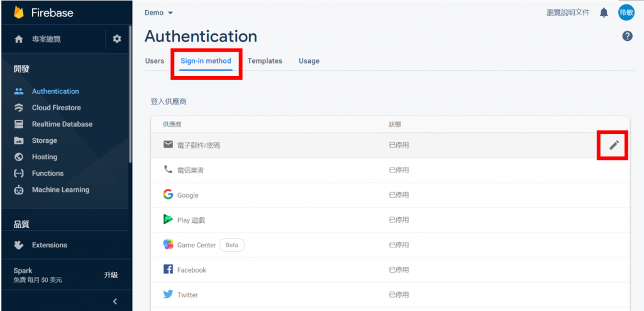Click the Facebook logo icon

(167, 269)
